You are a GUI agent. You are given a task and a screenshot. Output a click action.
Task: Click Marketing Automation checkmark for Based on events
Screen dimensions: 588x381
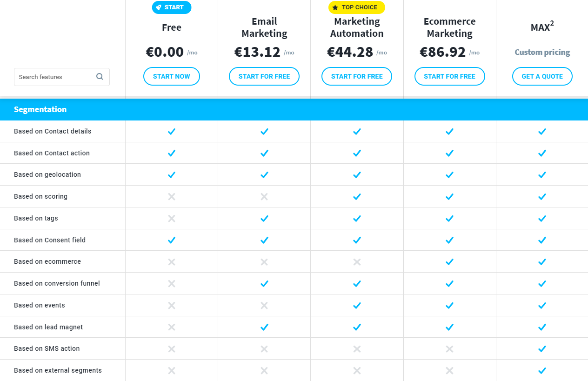click(357, 306)
